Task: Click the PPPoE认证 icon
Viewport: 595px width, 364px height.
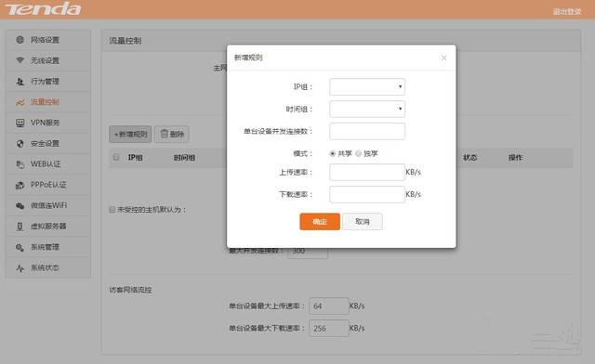Action: pos(20,185)
